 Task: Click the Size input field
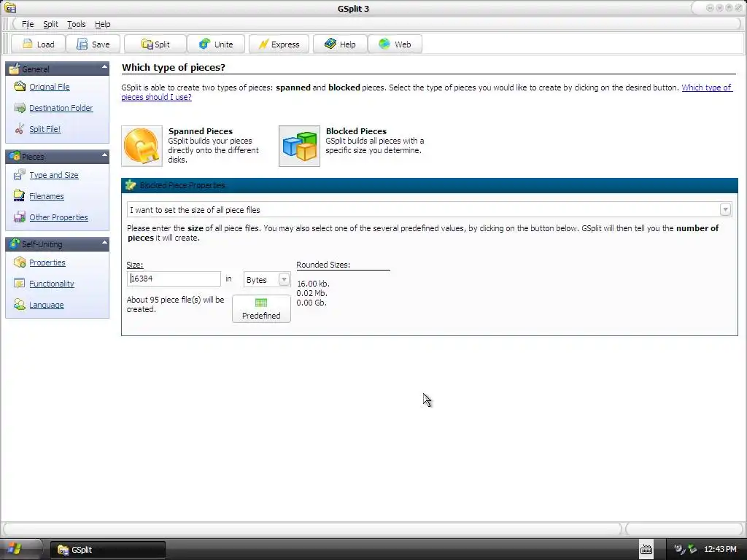tap(174, 279)
